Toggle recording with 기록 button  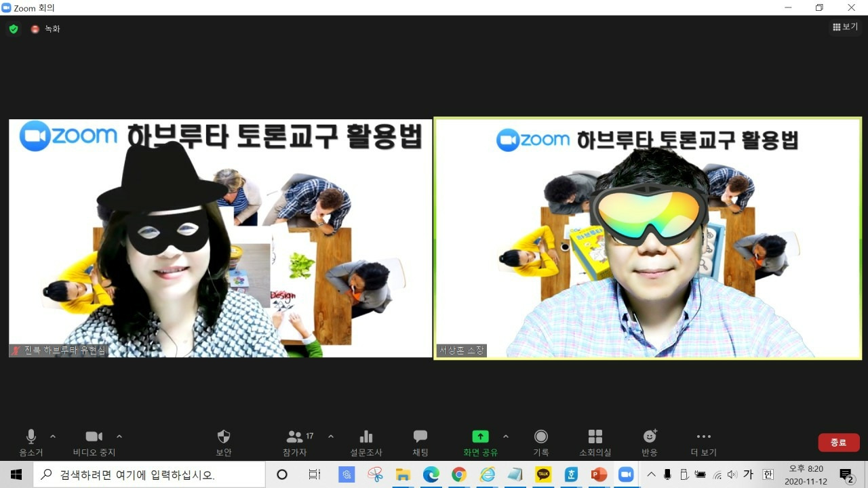(x=541, y=443)
